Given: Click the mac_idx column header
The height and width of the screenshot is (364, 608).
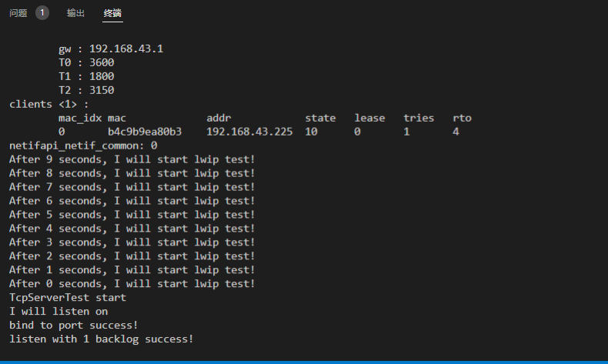Looking at the screenshot, I should click(80, 118).
